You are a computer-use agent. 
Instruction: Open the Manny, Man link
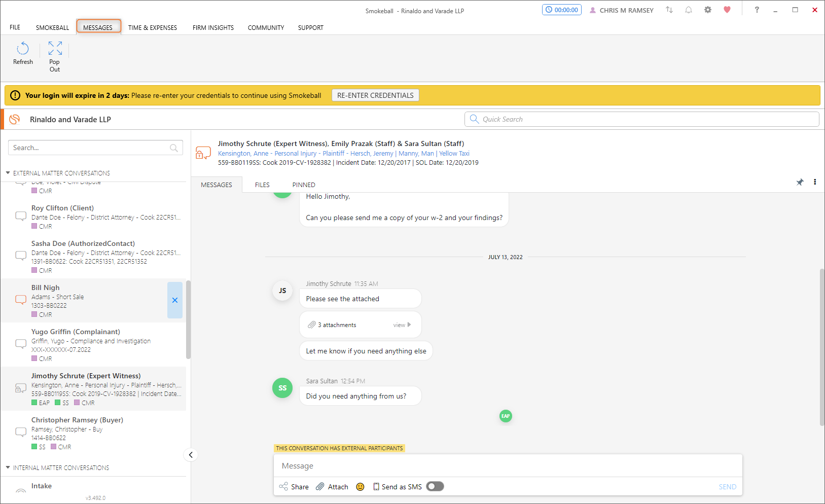click(x=416, y=154)
